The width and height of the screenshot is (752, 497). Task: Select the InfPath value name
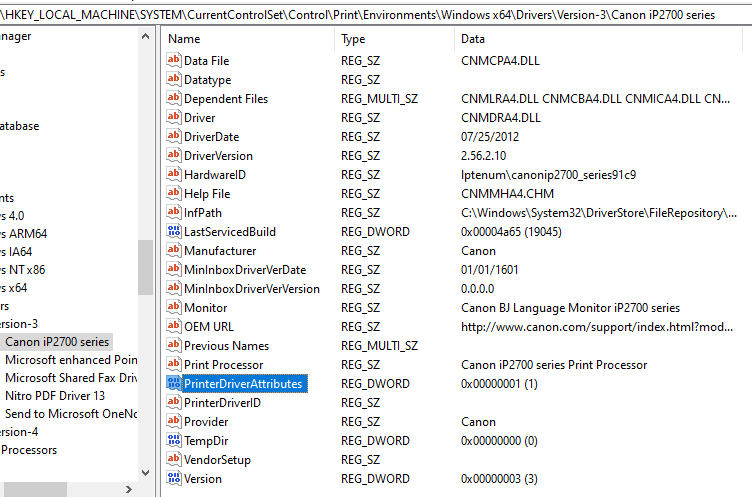[202, 213]
